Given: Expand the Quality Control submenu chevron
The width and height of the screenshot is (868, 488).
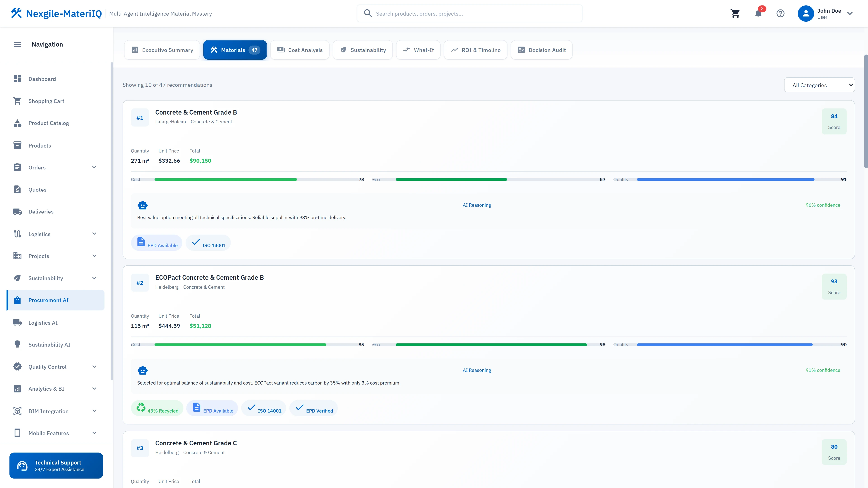Looking at the screenshot, I should [94, 367].
